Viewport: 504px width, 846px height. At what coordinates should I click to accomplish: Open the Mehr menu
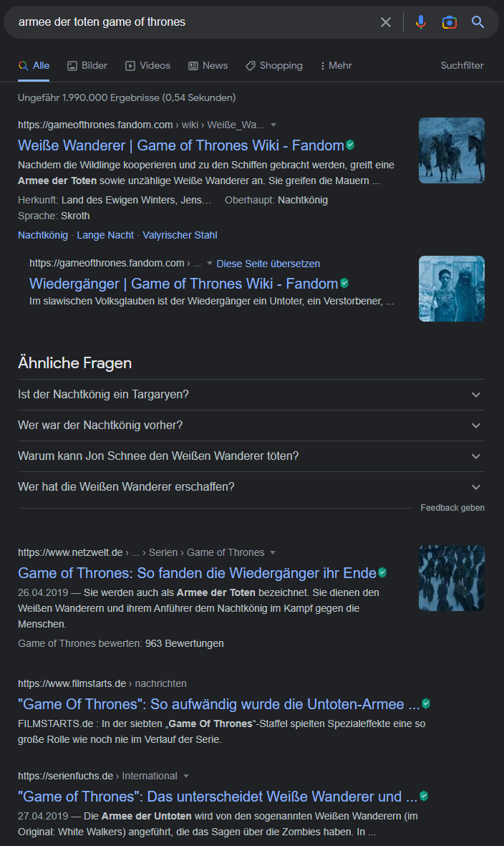[x=336, y=65]
